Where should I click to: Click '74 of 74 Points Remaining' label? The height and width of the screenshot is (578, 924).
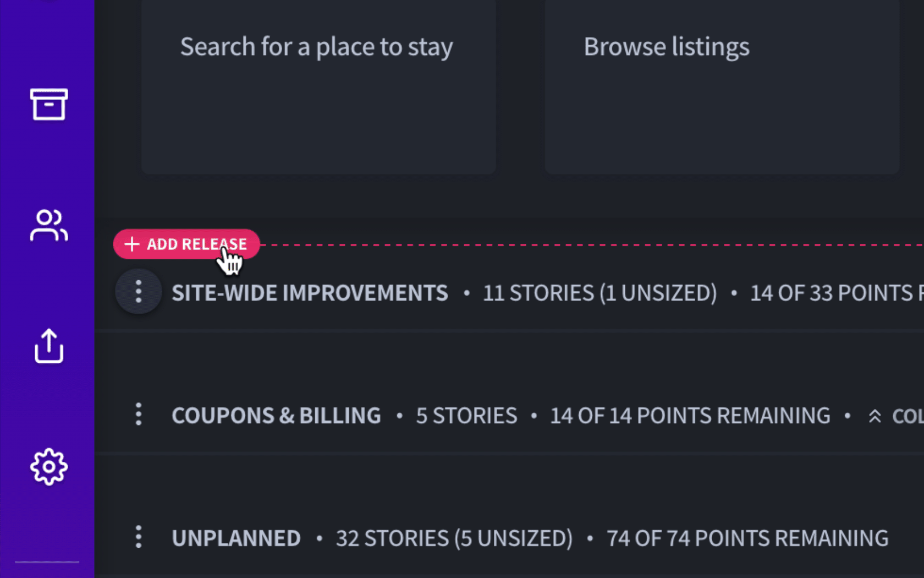747,538
